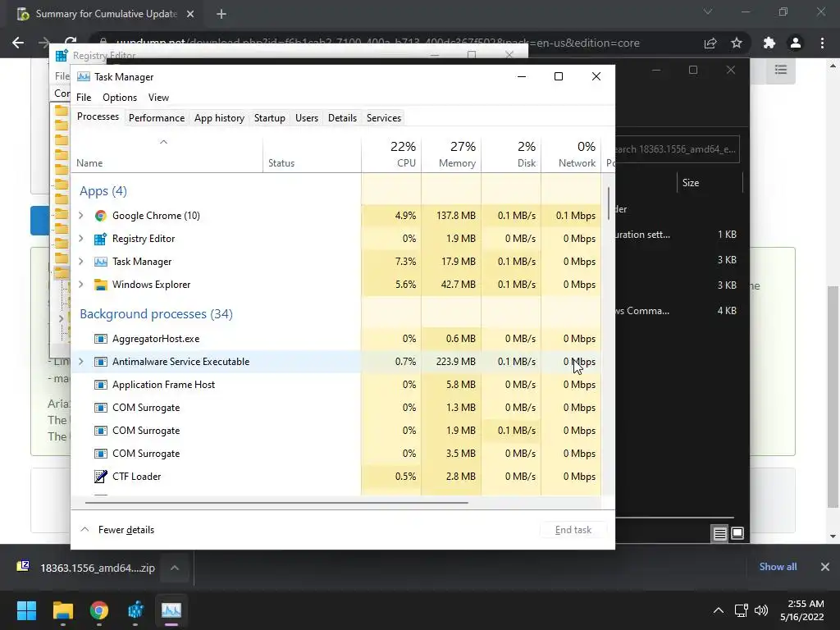The width and height of the screenshot is (840, 630).
Task: Click the Task Manager process row icon
Action: click(x=100, y=262)
